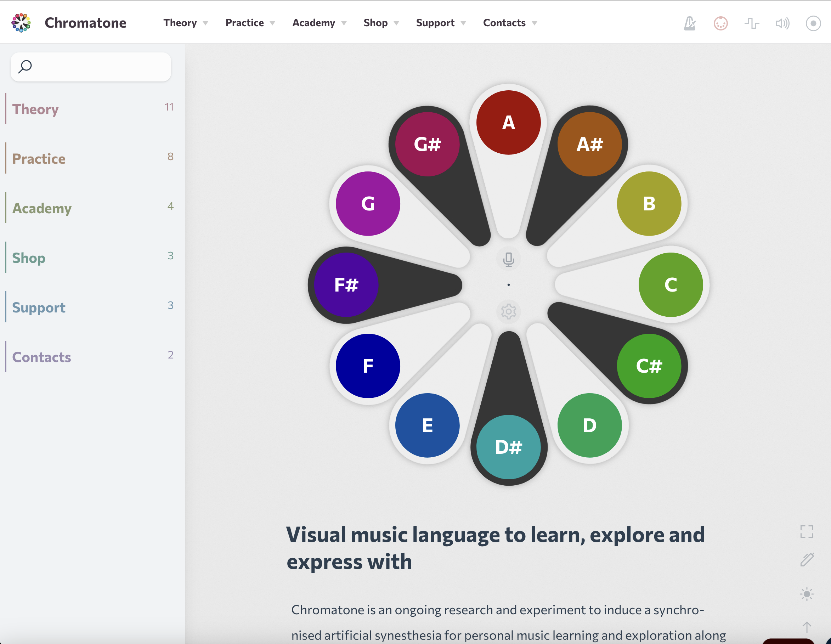
Task: Toggle the F note on the wheel
Action: tap(368, 366)
